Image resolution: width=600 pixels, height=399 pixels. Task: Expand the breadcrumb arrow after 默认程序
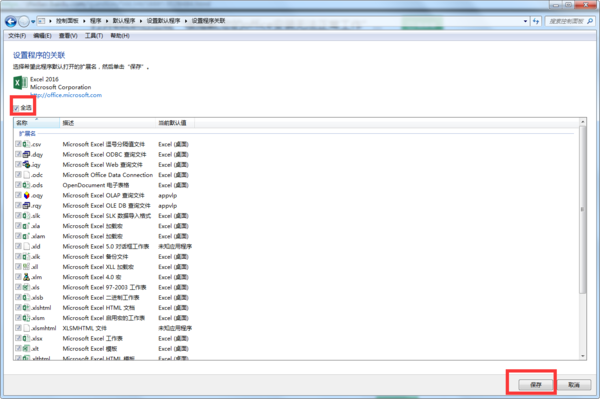(x=141, y=21)
